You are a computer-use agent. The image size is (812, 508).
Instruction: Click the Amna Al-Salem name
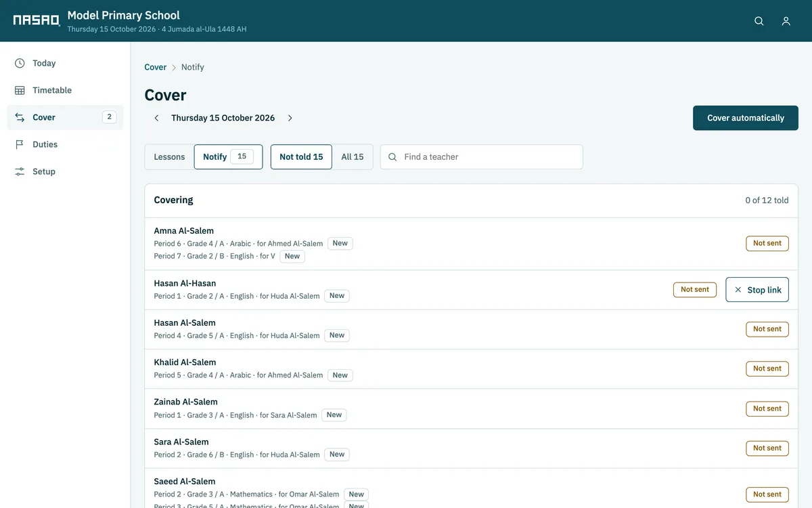(183, 230)
